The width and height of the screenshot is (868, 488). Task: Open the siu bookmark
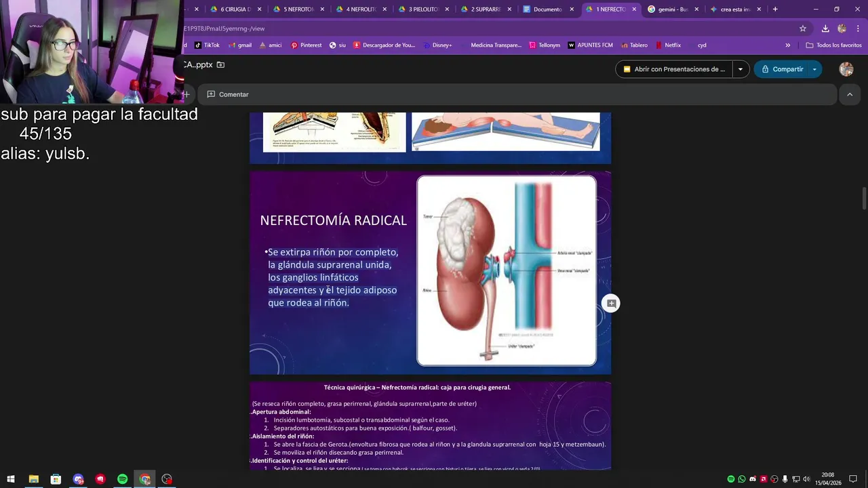point(338,45)
